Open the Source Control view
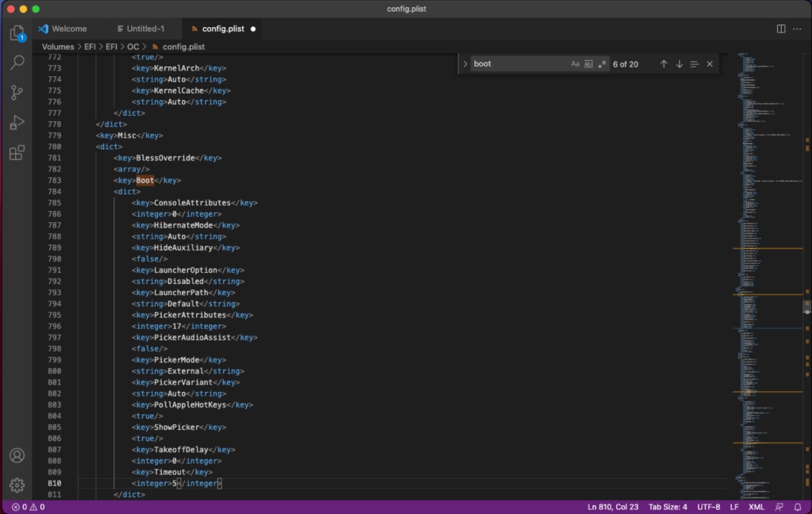 pyautogui.click(x=17, y=93)
